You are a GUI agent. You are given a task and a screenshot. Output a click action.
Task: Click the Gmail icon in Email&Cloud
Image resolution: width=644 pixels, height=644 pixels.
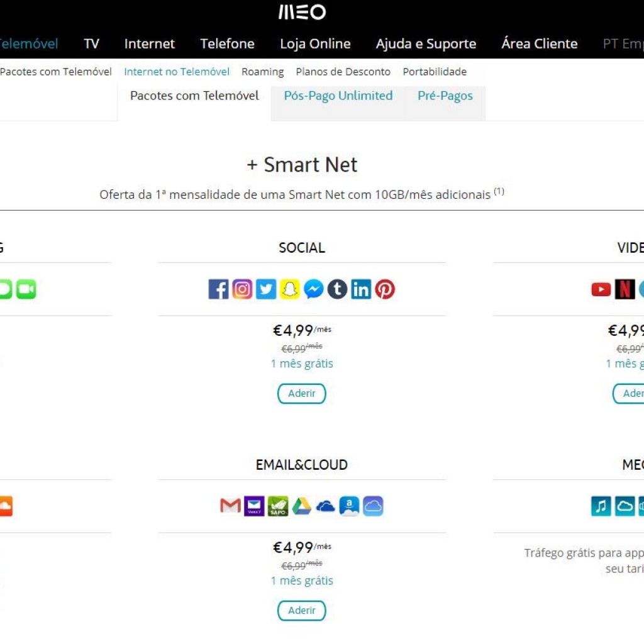coord(230,506)
